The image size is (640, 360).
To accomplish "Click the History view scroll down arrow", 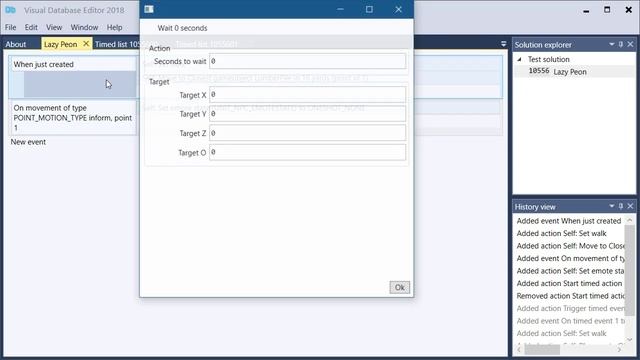I will 630,339.
